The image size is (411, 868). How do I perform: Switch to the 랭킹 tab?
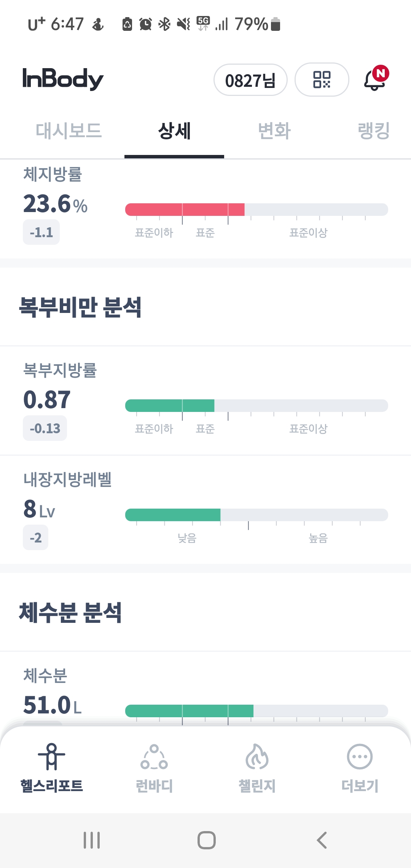click(x=374, y=131)
